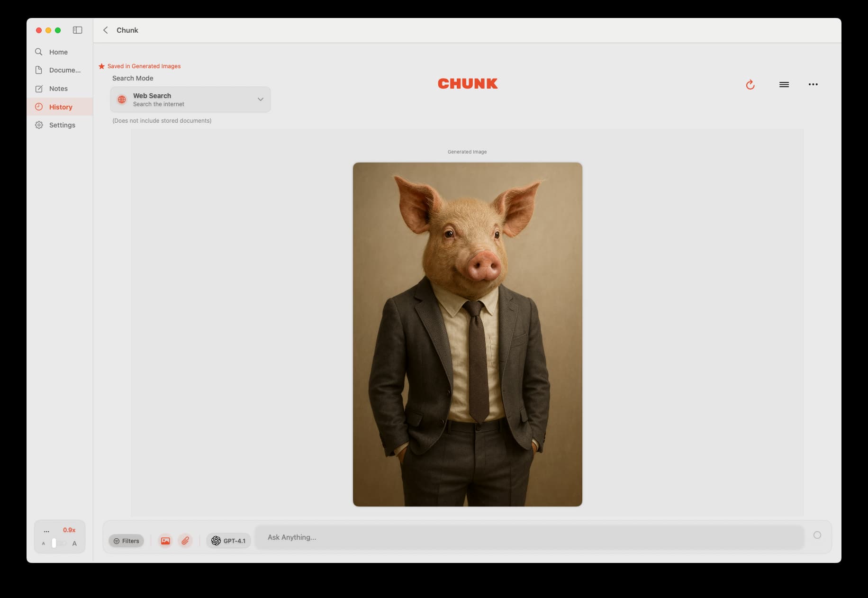
Task: Open the hamburger menu icon
Action: pyautogui.click(x=785, y=84)
